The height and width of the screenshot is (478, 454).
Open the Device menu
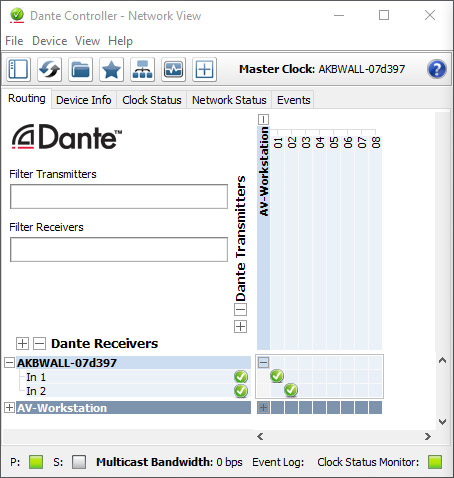point(50,41)
